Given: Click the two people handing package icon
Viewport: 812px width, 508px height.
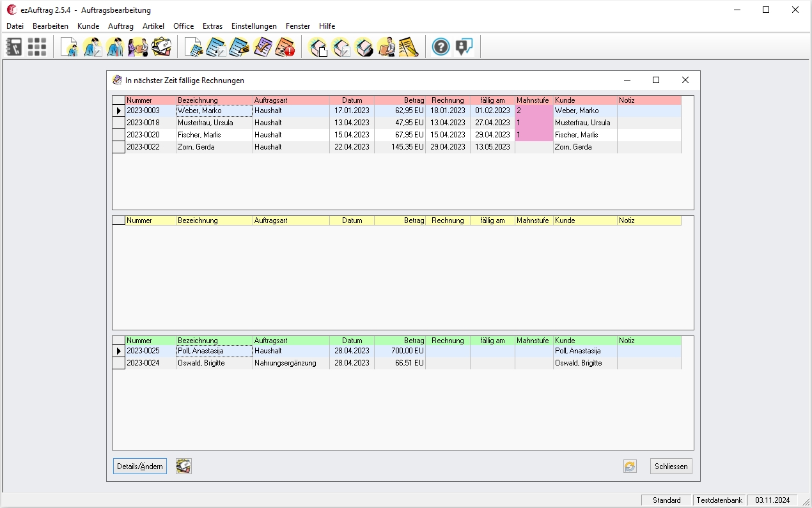Looking at the screenshot, I should 138,47.
